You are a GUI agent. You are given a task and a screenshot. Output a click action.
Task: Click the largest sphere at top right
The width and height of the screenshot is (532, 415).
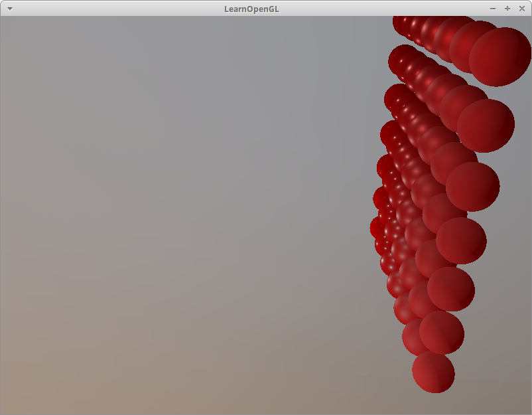click(500, 56)
